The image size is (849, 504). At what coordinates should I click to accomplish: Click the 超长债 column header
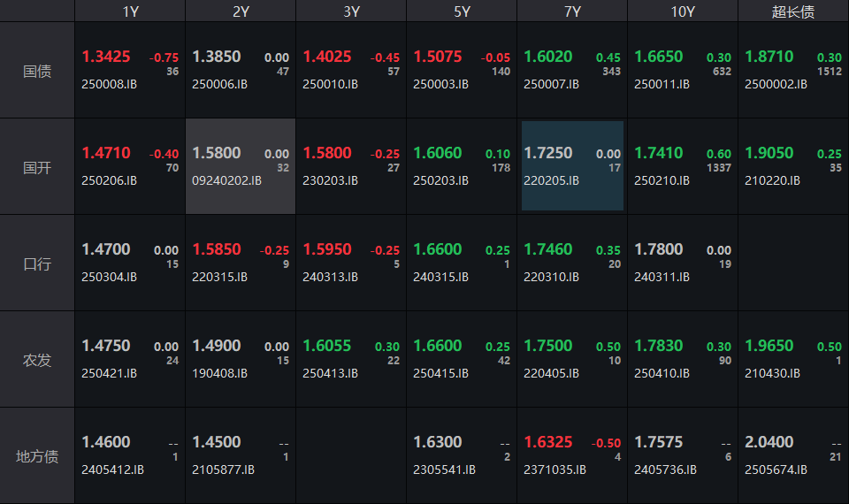(793, 11)
